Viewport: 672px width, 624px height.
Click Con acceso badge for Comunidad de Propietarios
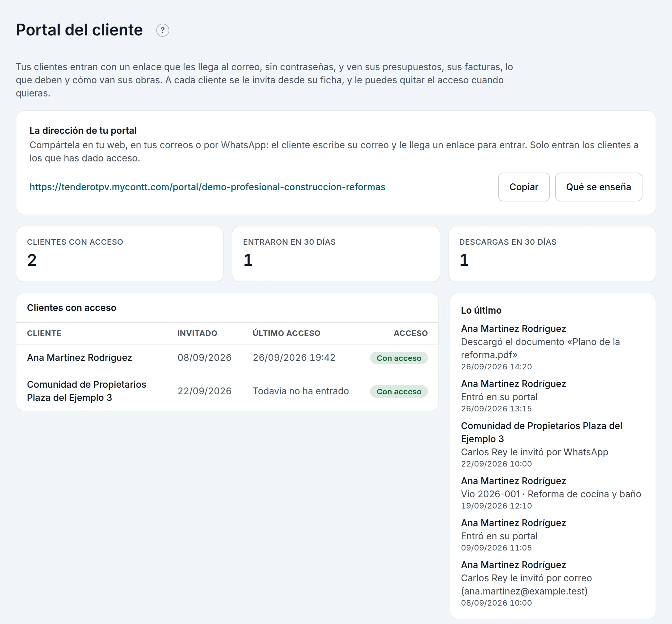point(399,391)
